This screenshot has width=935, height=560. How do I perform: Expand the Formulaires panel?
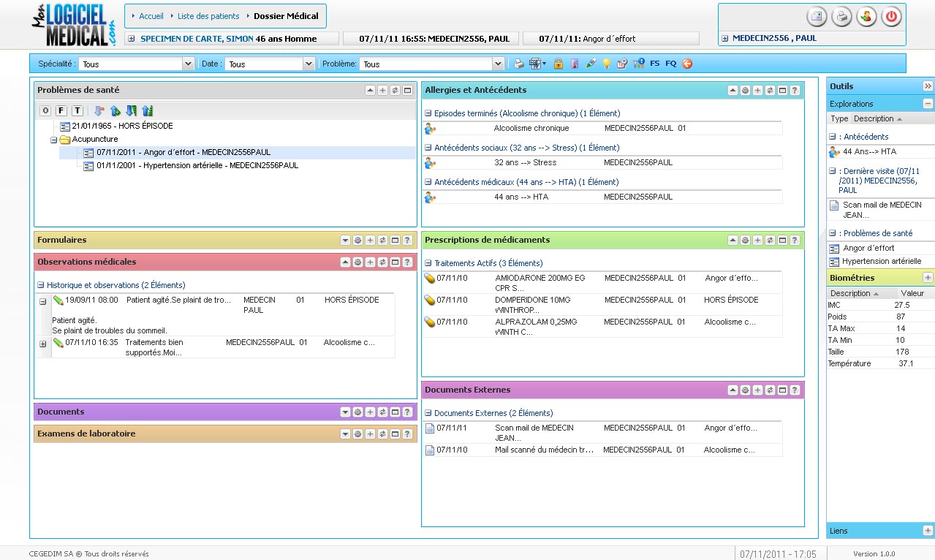(346, 240)
